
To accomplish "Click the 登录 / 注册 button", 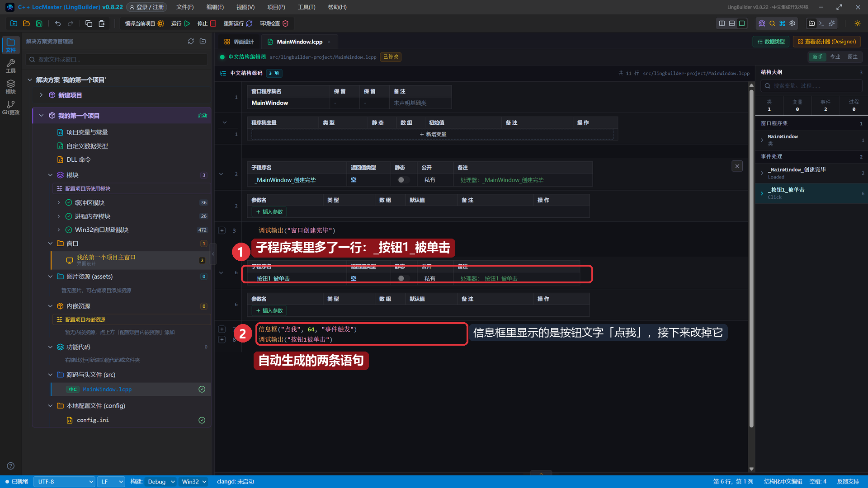I will (146, 7).
